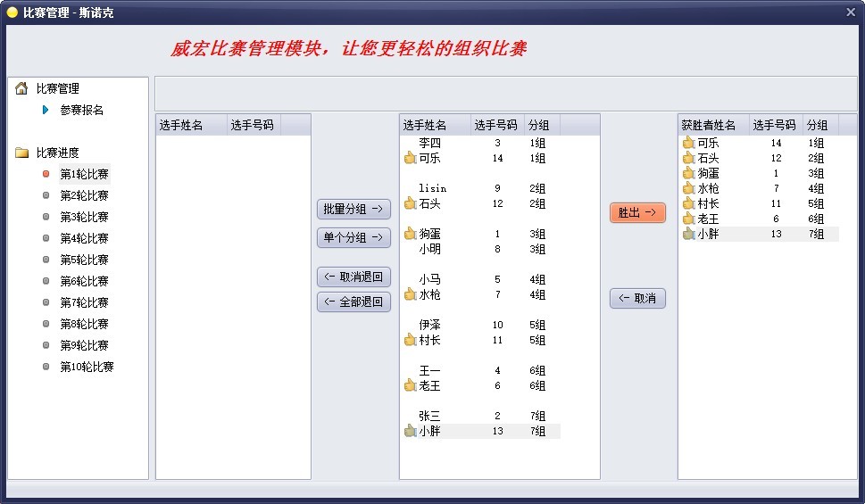Click the thumbs-up icon beside 村长 in middle list
Viewport: 865px width, 504px height.
[x=410, y=340]
